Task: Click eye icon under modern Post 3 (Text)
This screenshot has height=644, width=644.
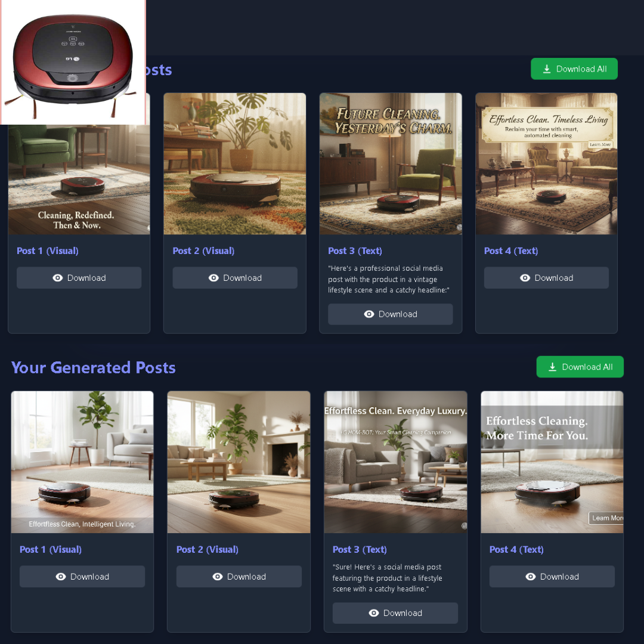Action: pyautogui.click(x=374, y=613)
